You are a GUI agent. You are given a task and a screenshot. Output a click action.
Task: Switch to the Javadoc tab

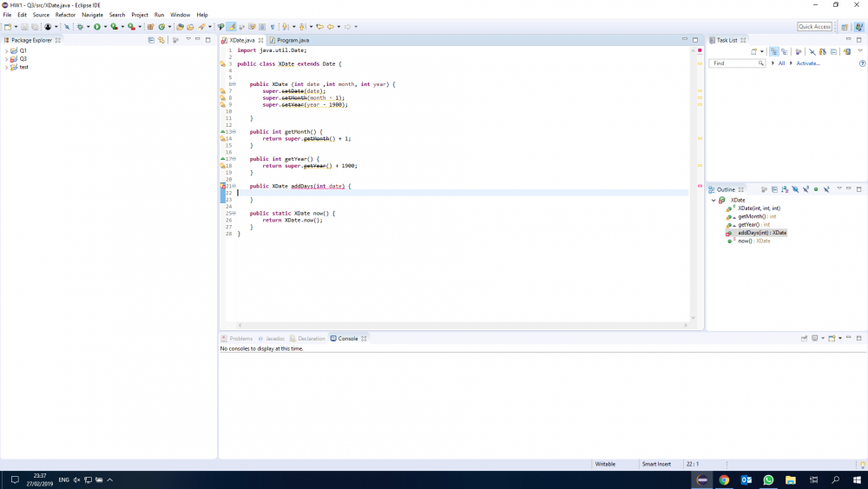(271, 339)
